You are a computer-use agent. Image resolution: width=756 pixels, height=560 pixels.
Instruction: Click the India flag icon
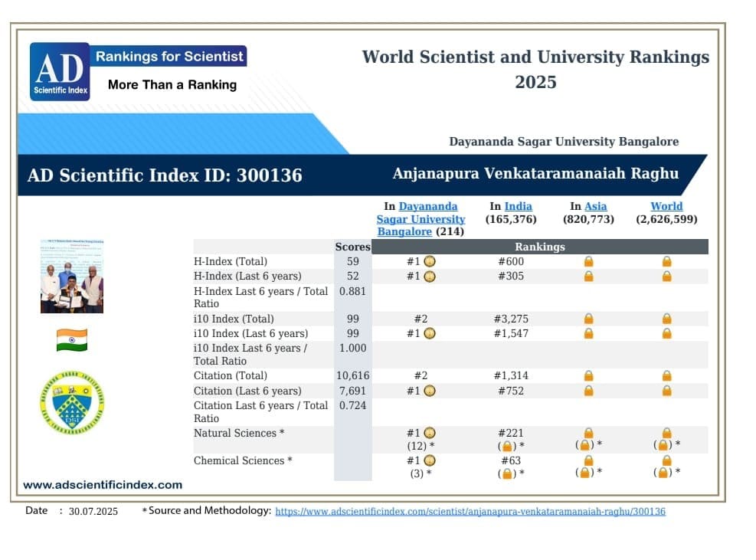click(x=72, y=340)
